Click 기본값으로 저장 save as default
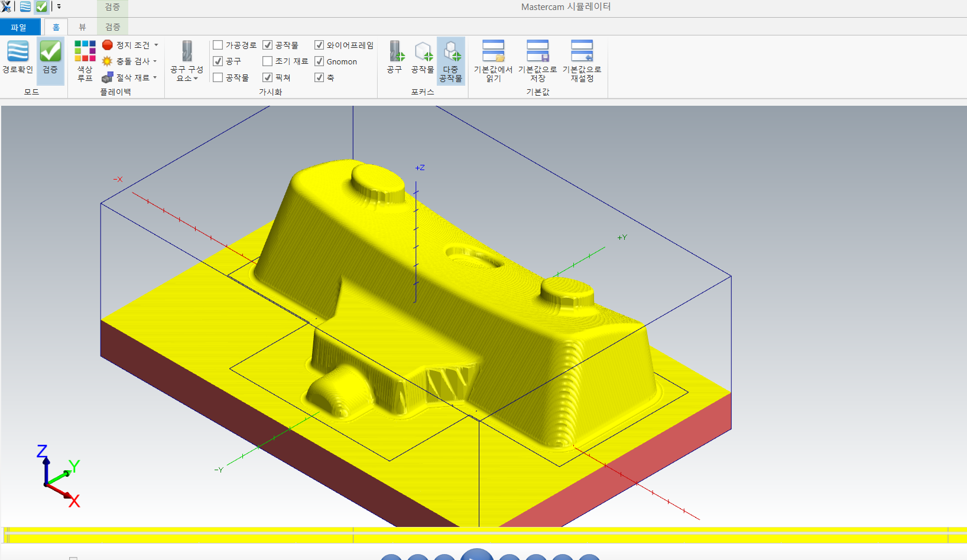Viewport: 967px width, 560px height. pos(538,61)
